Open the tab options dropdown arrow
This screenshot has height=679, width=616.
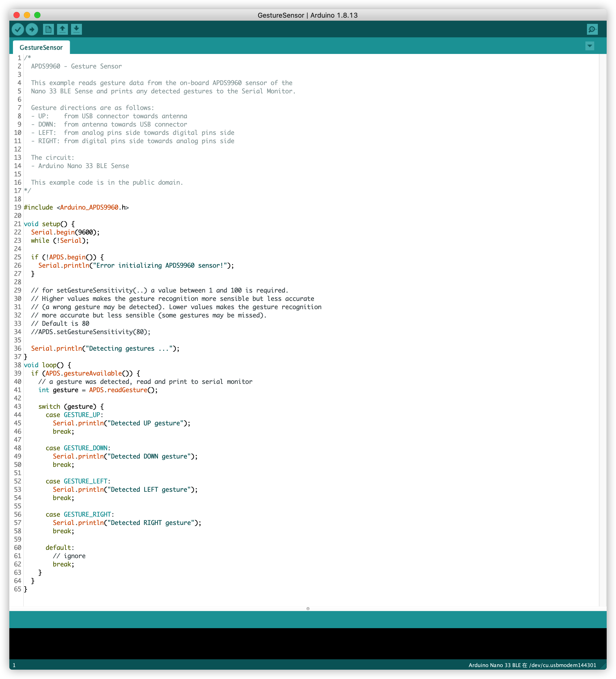tap(589, 46)
